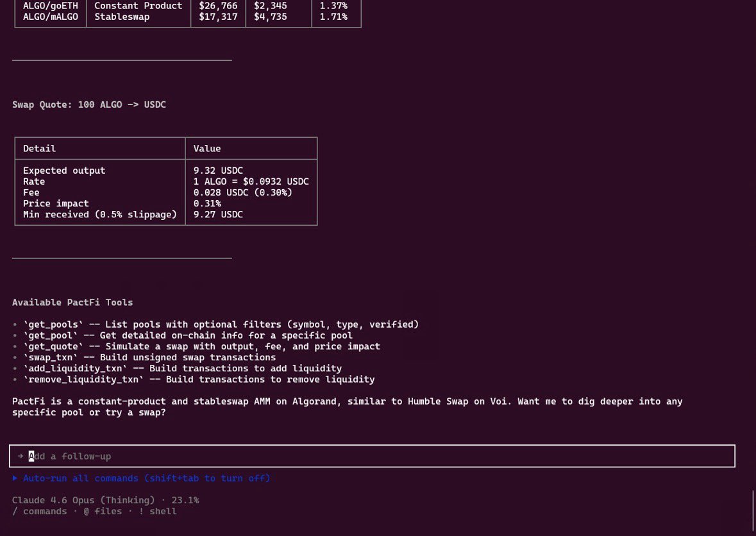Click '9.27 USDC' minimum received value
756x536 pixels.
(219, 215)
